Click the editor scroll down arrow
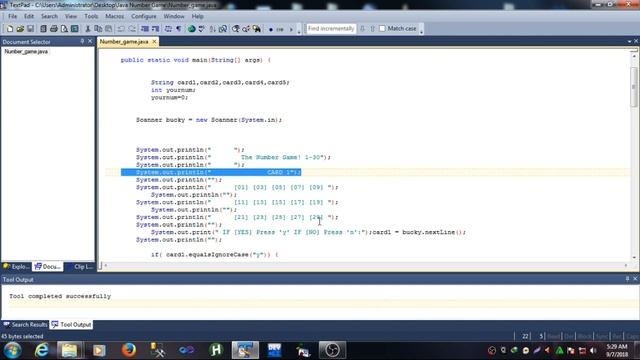The height and width of the screenshot is (360, 640). pyautogui.click(x=634, y=258)
